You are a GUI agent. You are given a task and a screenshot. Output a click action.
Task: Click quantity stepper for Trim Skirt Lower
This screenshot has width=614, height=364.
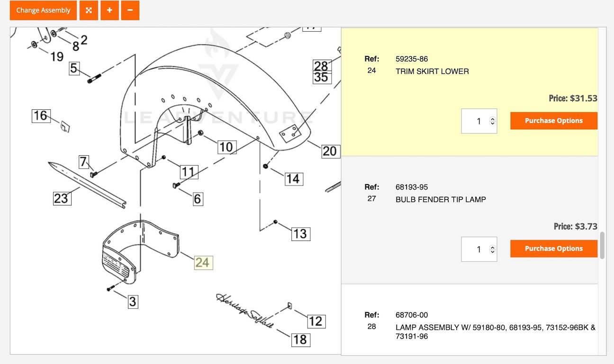coord(492,121)
